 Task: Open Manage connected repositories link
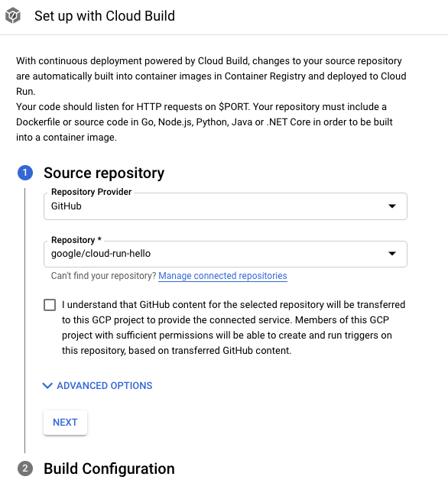(x=222, y=276)
